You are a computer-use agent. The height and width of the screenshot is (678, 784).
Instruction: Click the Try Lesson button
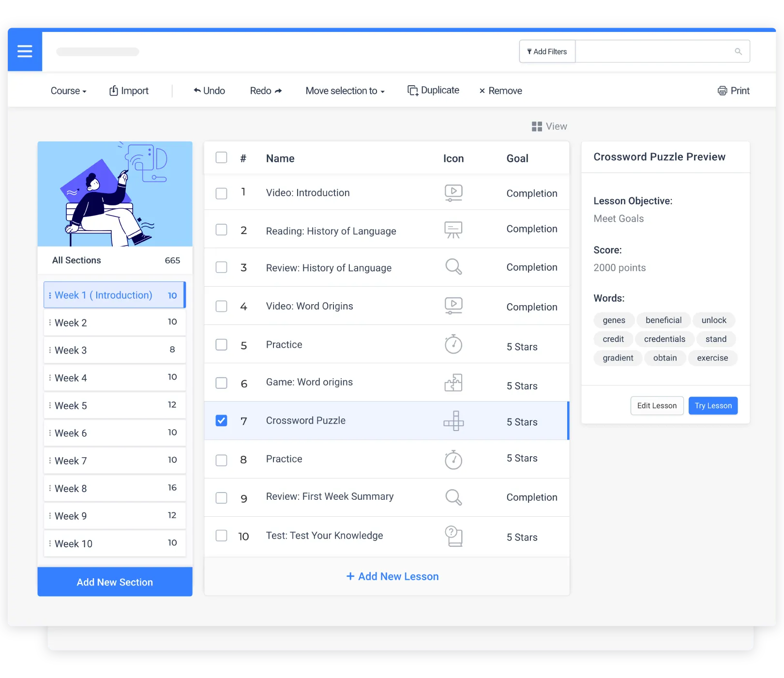[x=713, y=406]
